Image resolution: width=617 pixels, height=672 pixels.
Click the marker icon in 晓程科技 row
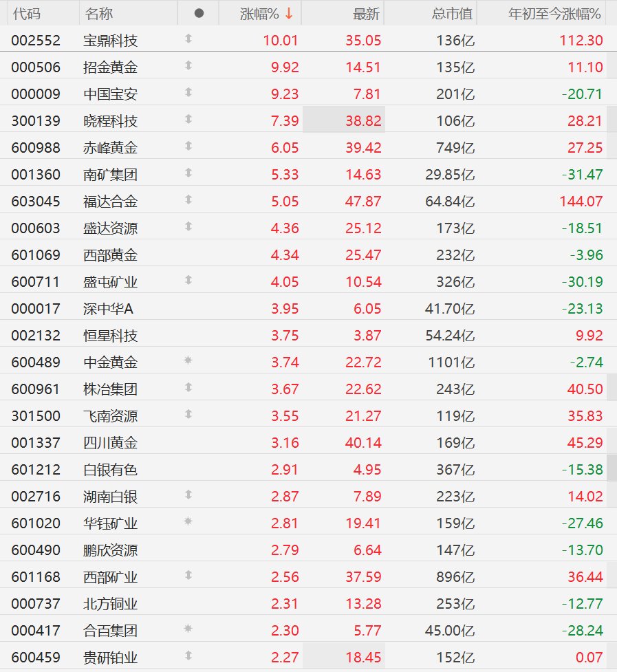click(x=188, y=119)
